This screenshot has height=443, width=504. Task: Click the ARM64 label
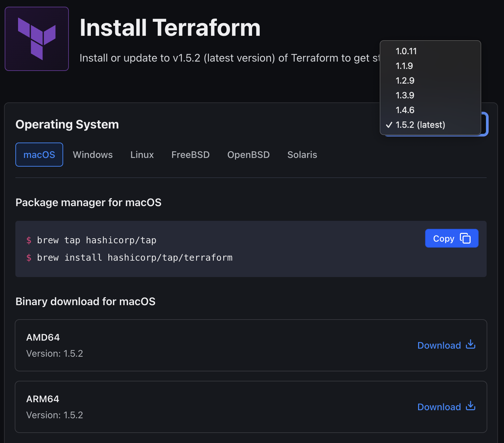coord(43,399)
